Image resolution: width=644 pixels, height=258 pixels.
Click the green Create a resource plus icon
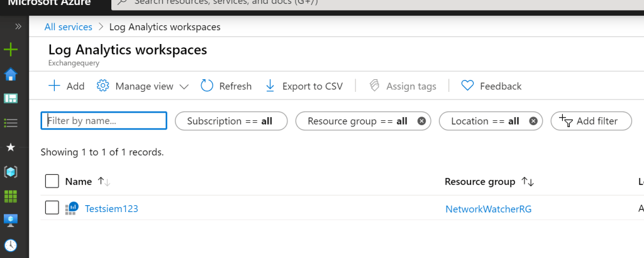[x=11, y=50]
